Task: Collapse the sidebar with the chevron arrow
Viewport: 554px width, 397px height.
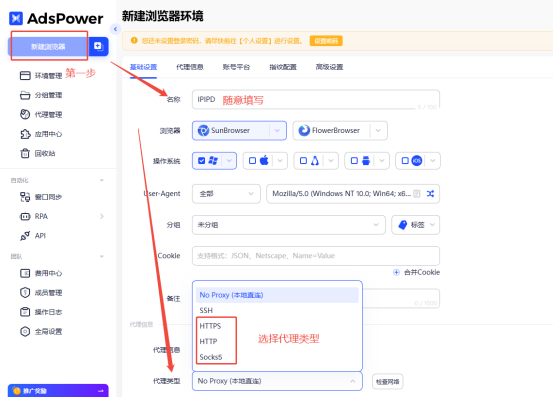Action: pos(115,29)
